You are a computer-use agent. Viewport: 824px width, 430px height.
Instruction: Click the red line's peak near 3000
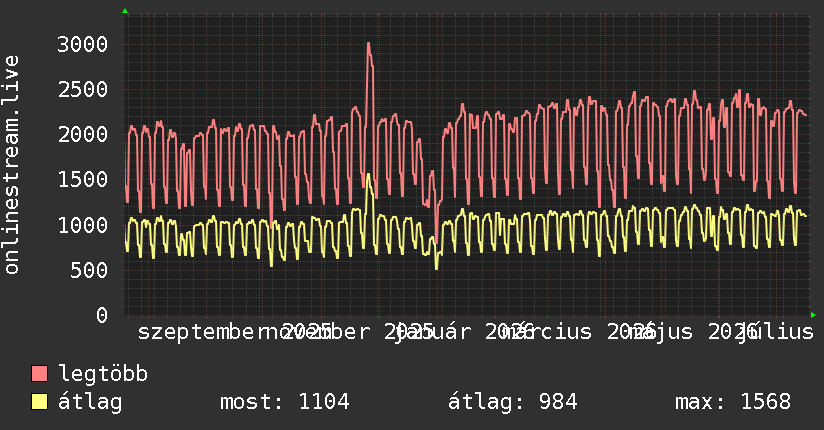[368, 44]
